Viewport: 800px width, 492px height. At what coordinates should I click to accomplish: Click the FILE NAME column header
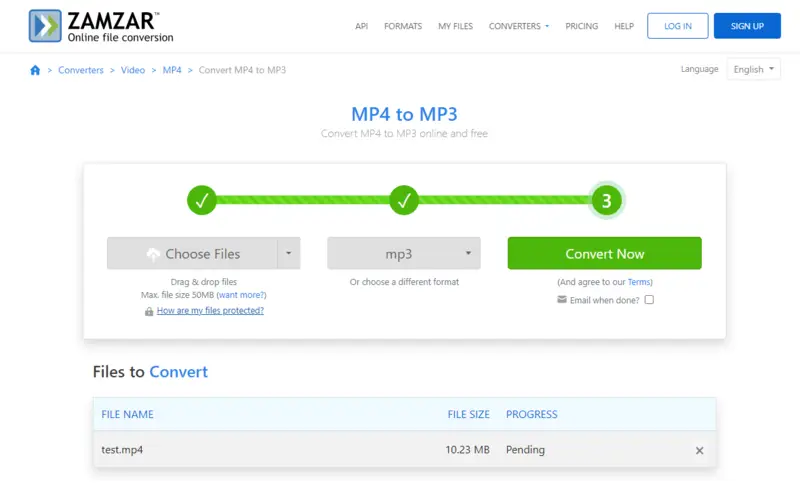(128, 414)
